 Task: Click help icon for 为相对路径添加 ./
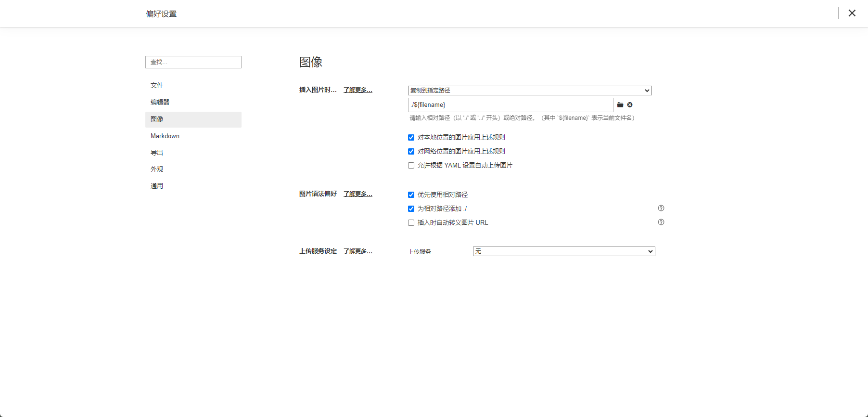tap(661, 208)
